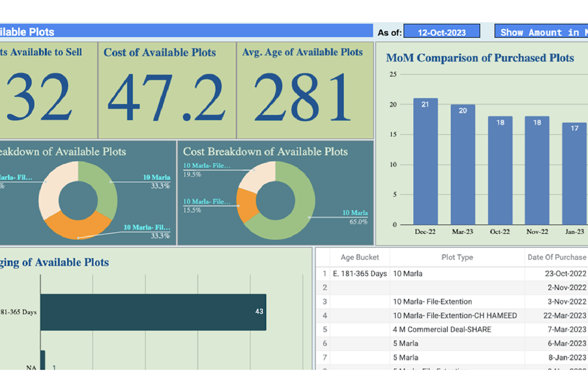The width and height of the screenshot is (588, 382).
Task: Click the Nov-22 bar in MoM chart
Action: tap(537, 172)
